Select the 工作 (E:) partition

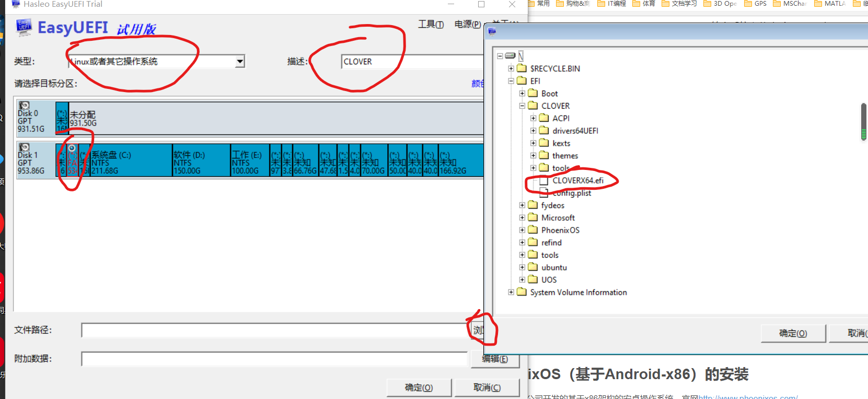click(250, 161)
